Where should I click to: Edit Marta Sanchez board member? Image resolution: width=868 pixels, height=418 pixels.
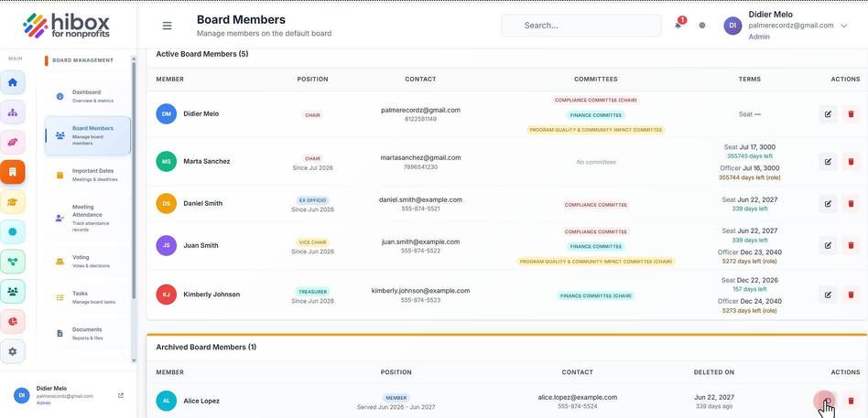click(828, 162)
